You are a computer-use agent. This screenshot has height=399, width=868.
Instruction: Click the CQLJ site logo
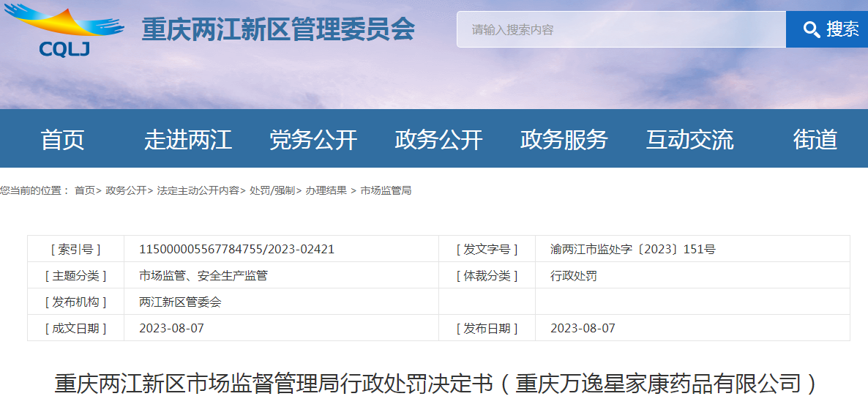64,31
